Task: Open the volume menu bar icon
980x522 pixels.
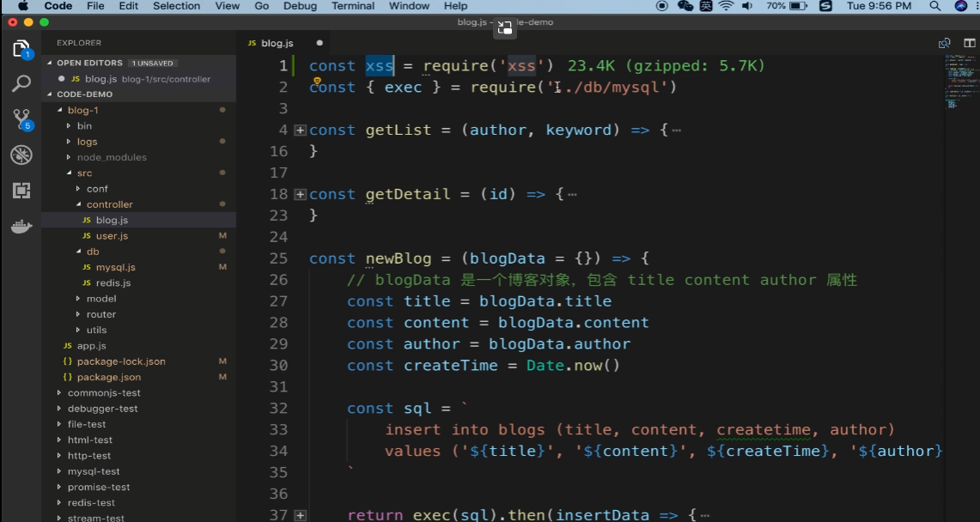Action: (x=747, y=6)
